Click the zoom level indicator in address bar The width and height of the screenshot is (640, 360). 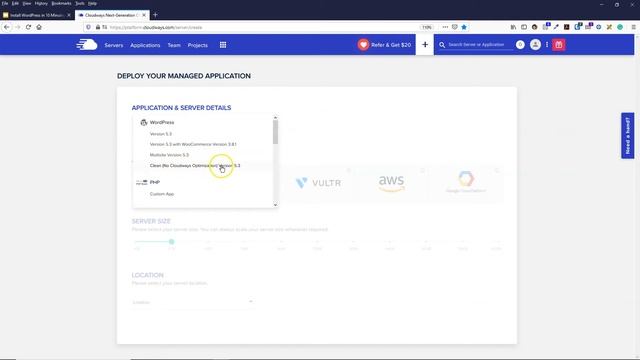427,27
